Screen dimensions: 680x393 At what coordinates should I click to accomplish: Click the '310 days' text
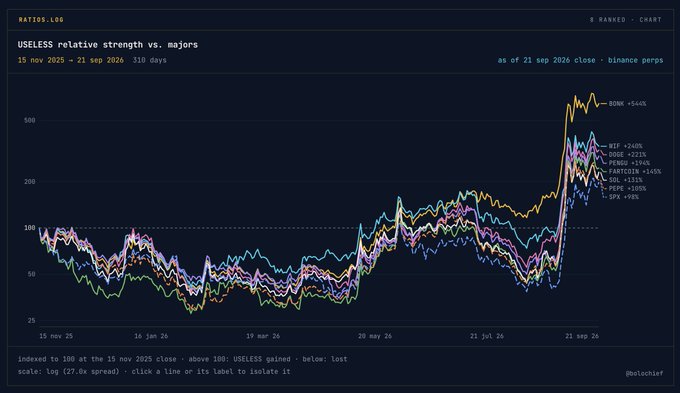pos(150,60)
